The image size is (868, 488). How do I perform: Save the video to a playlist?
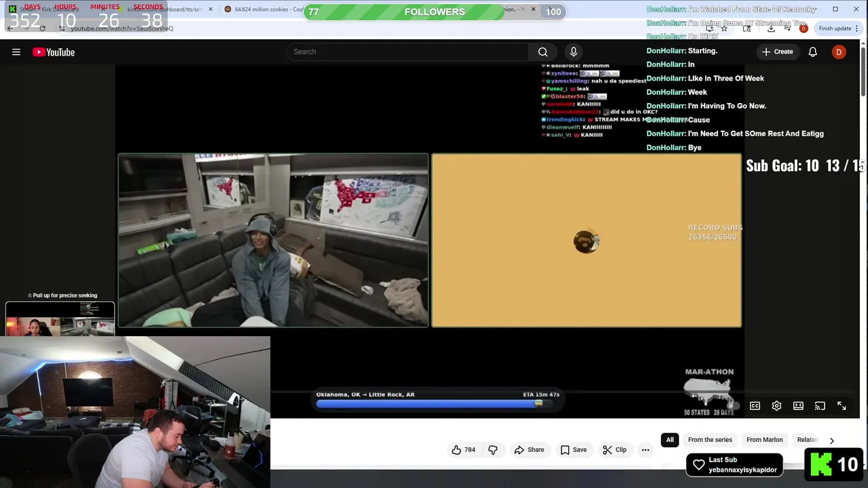pos(573,449)
